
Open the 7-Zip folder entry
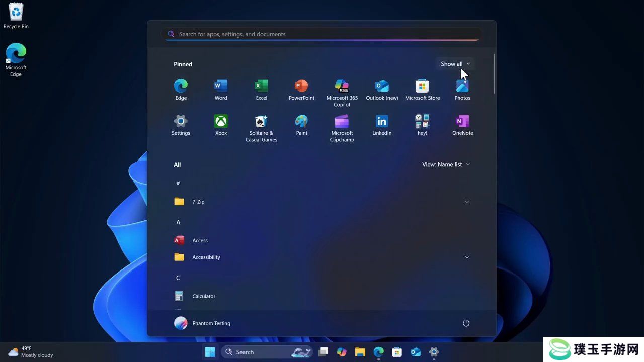(322, 202)
